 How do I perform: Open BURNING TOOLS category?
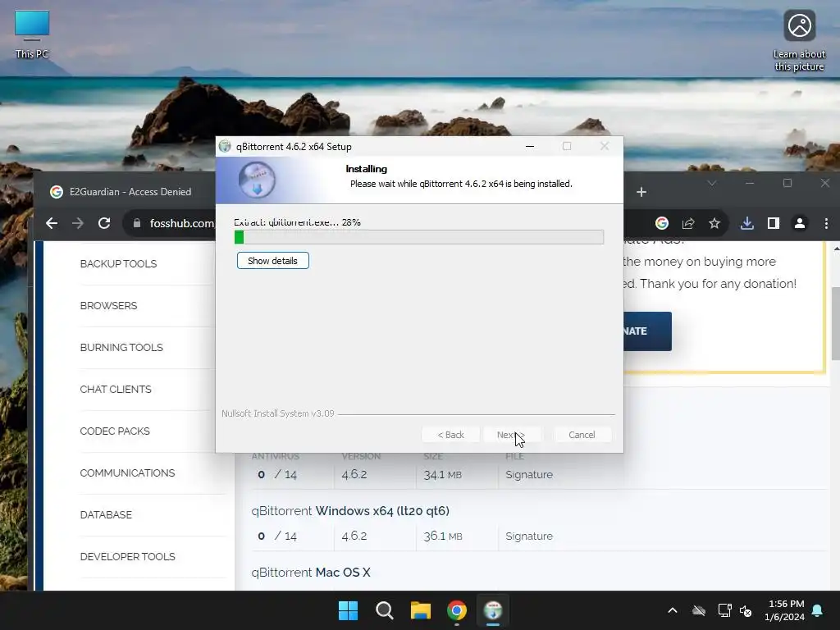(x=121, y=347)
